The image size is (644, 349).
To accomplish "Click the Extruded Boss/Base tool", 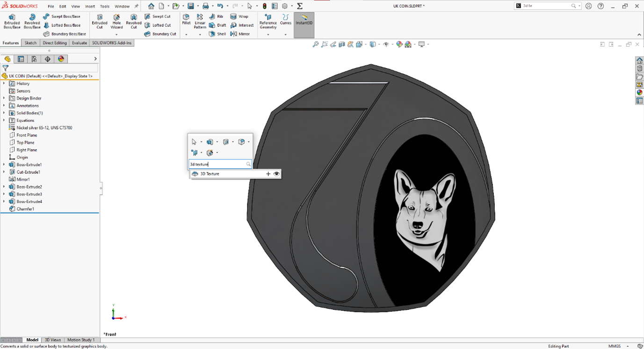I will point(12,21).
